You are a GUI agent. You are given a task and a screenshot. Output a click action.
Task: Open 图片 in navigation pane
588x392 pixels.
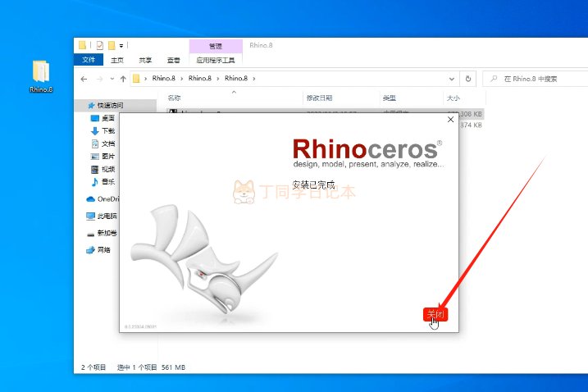point(103,157)
